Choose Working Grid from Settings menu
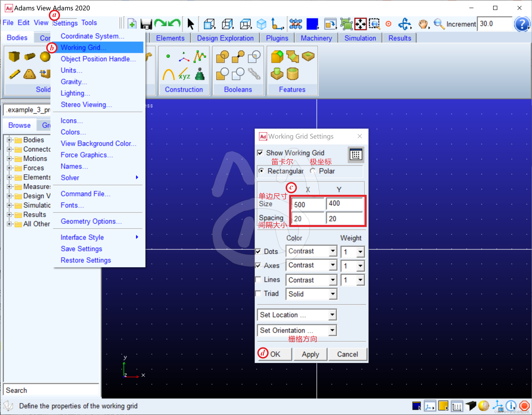The image size is (532, 415). click(x=98, y=47)
